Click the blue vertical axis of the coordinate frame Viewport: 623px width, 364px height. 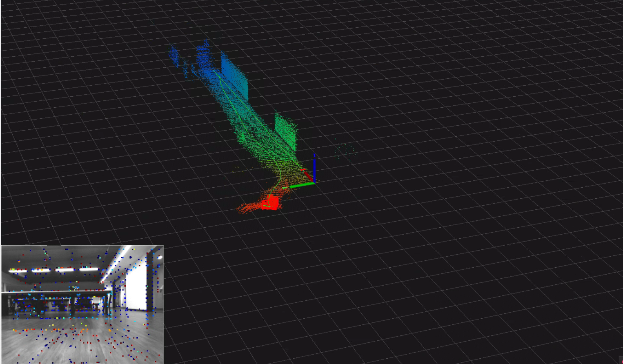click(314, 168)
